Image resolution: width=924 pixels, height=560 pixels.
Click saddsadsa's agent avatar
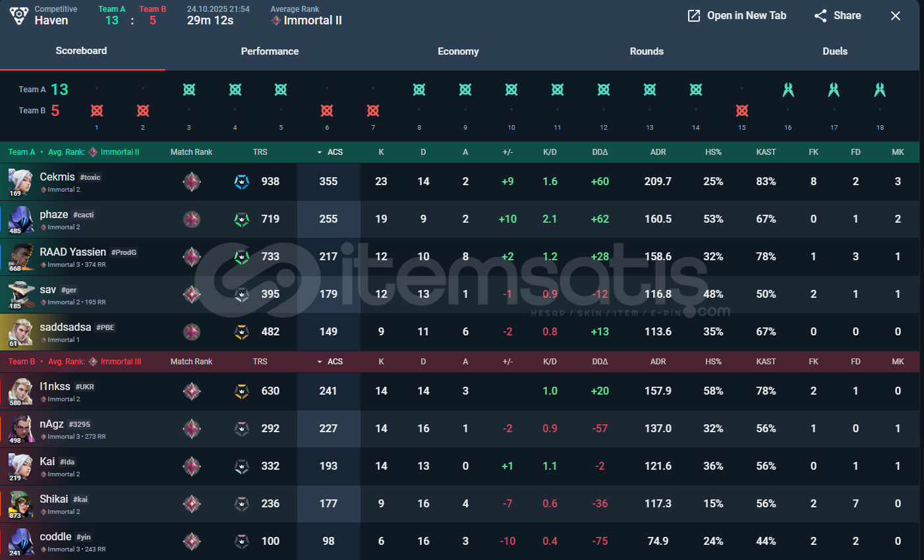click(x=20, y=331)
